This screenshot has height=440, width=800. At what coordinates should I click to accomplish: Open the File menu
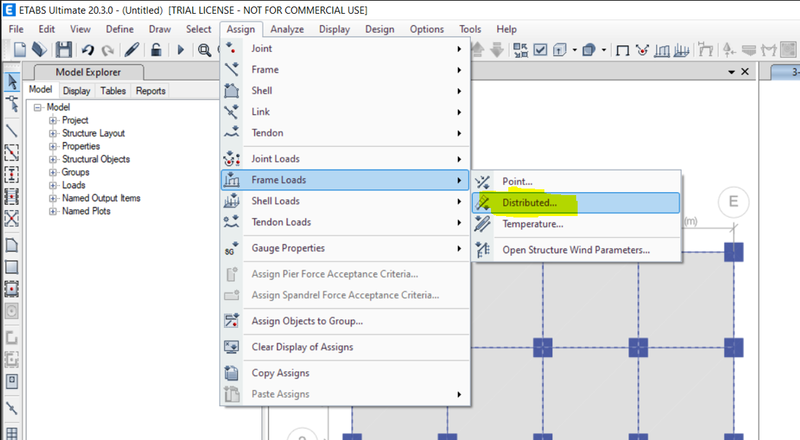[x=16, y=29]
